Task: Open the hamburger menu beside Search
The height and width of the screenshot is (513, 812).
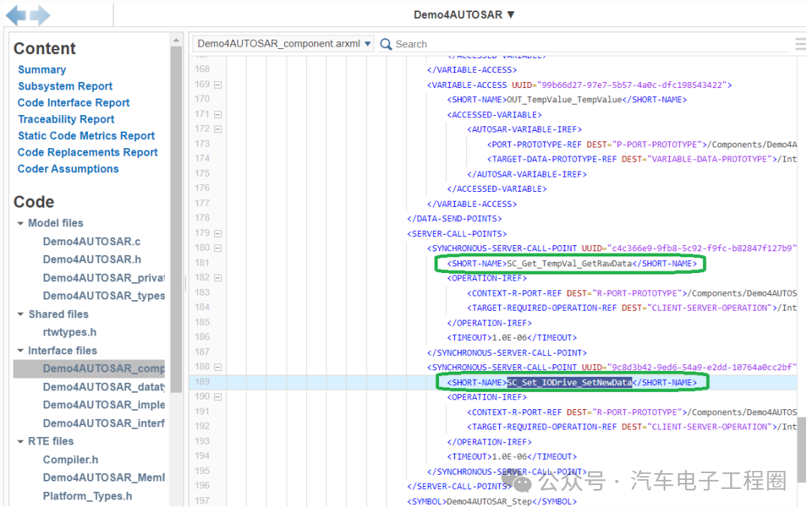Action: pyautogui.click(x=801, y=44)
